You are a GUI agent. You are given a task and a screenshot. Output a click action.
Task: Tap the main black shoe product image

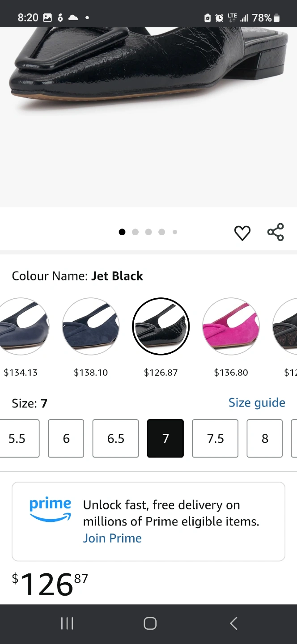(148, 89)
